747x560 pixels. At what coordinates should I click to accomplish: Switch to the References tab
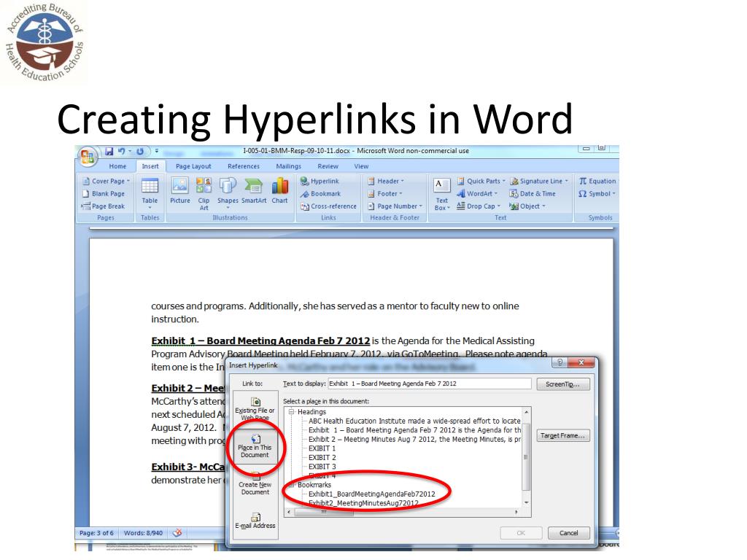244,166
